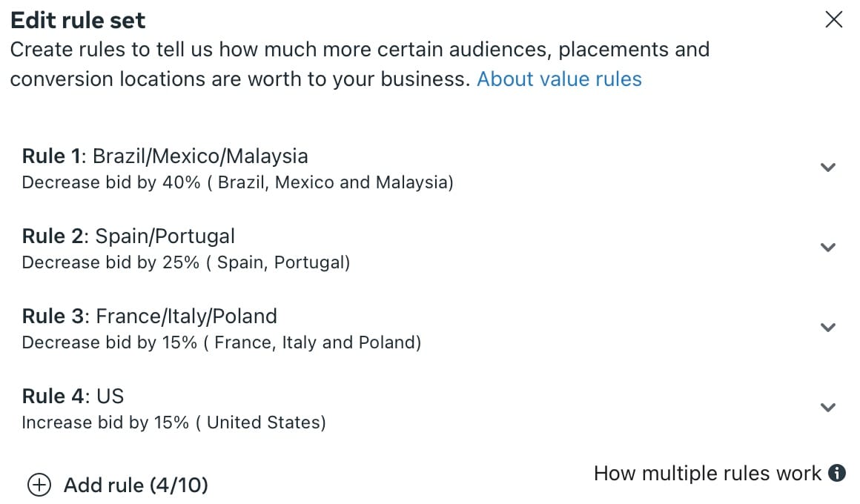Screen dimensions: 860x504
Task: Select the Rule 2: Spain/Portugal title
Action: pyautogui.click(x=128, y=236)
